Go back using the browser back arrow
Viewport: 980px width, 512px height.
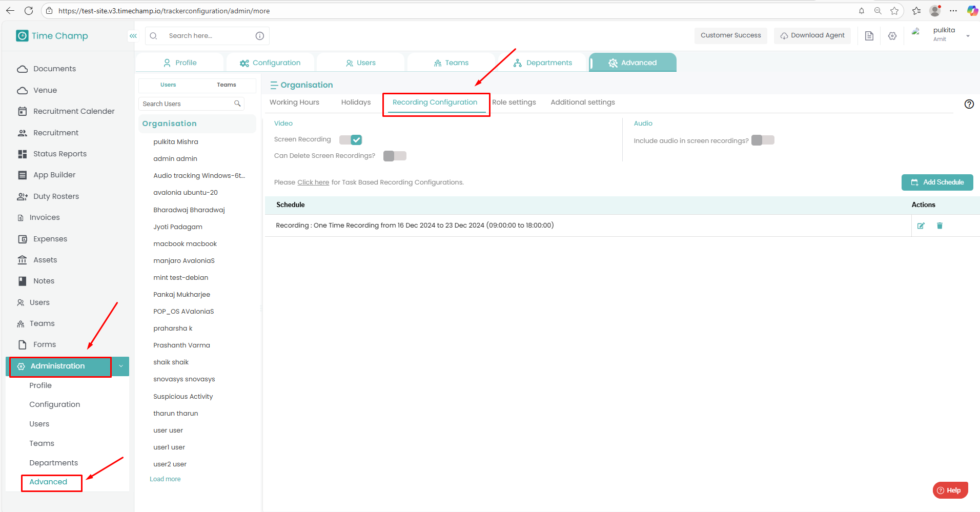(x=10, y=11)
